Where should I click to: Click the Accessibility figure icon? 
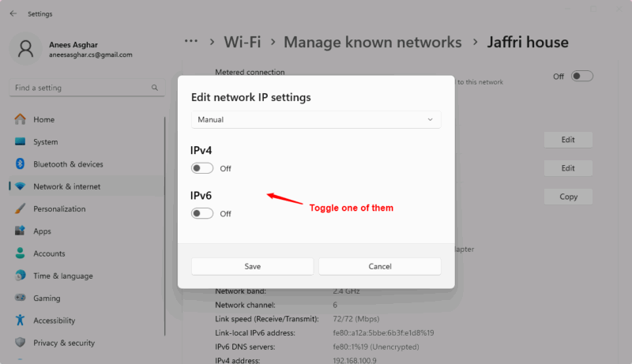point(20,320)
